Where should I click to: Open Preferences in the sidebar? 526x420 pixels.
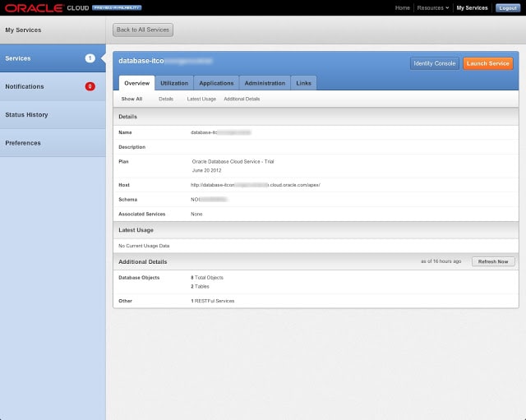pos(53,143)
